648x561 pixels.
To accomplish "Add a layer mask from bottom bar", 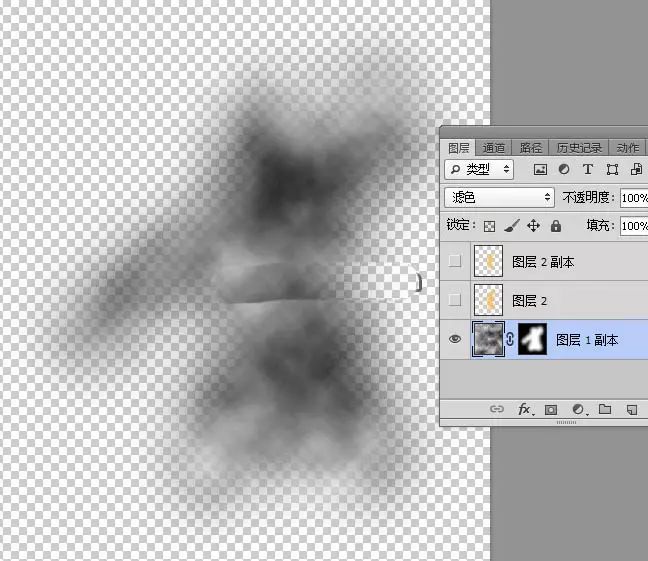I will pos(550,410).
